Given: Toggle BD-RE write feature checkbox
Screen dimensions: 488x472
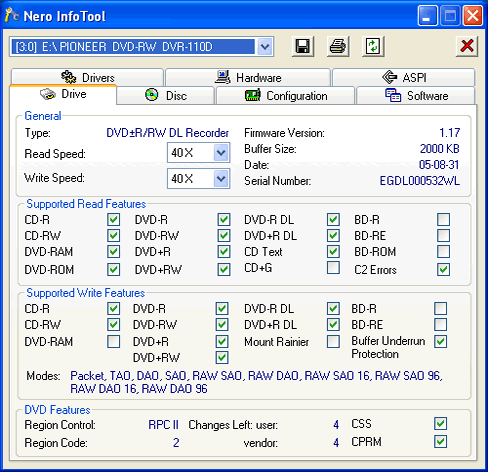Looking at the screenshot, I should (441, 324).
